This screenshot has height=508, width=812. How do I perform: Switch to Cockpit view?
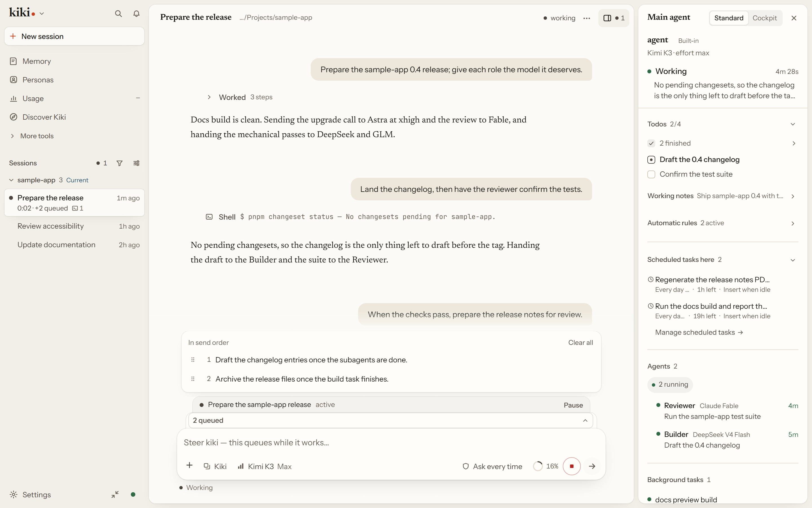click(x=764, y=18)
